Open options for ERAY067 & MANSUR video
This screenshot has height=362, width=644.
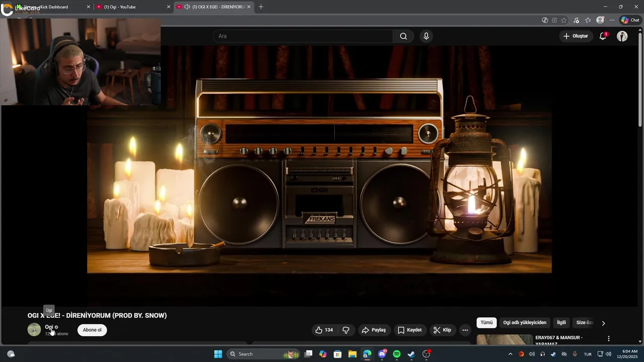tap(608, 338)
